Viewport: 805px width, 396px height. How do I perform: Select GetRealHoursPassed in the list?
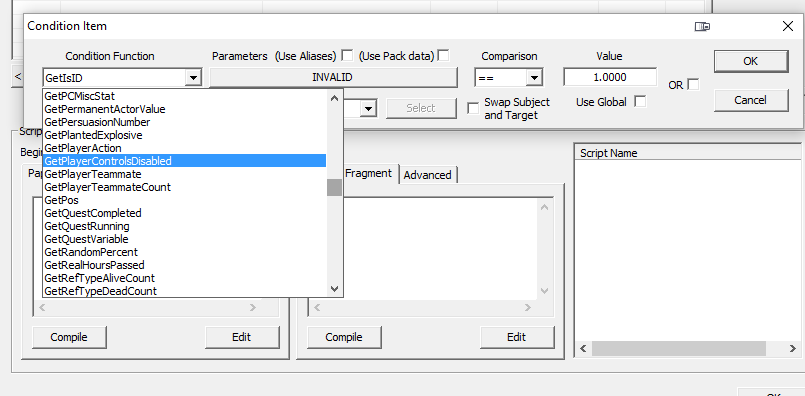(184, 265)
